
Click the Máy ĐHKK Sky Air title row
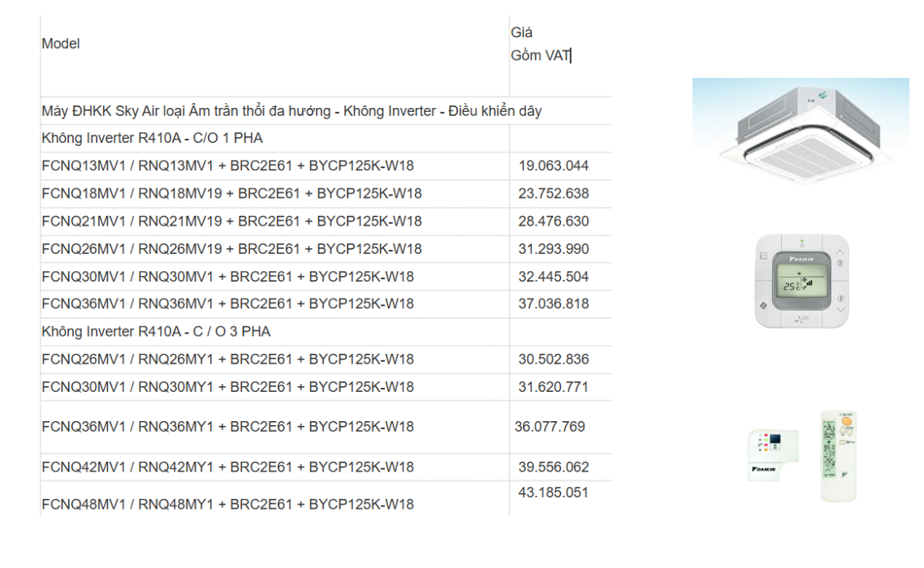point(291,110)
